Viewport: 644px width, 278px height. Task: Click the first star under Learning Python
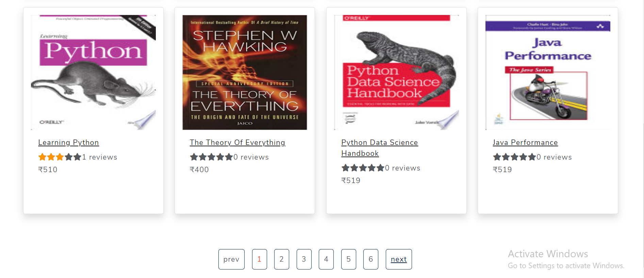coord(42,157)
